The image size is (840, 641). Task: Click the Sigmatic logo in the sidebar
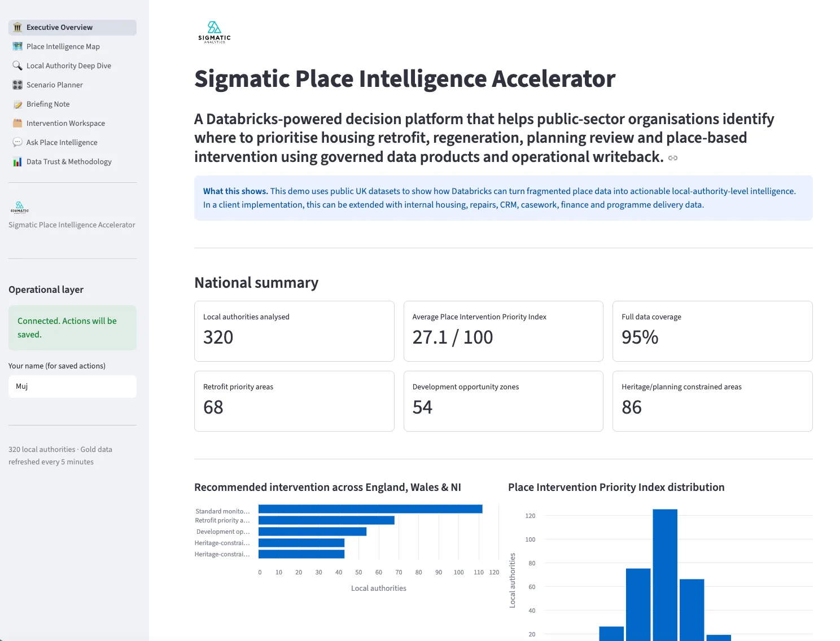pyautogui.click(x=20, y=208)
